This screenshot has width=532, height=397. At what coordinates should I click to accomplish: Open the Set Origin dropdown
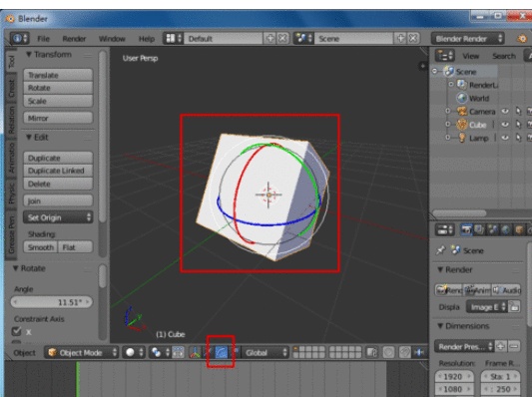point(58,217)
